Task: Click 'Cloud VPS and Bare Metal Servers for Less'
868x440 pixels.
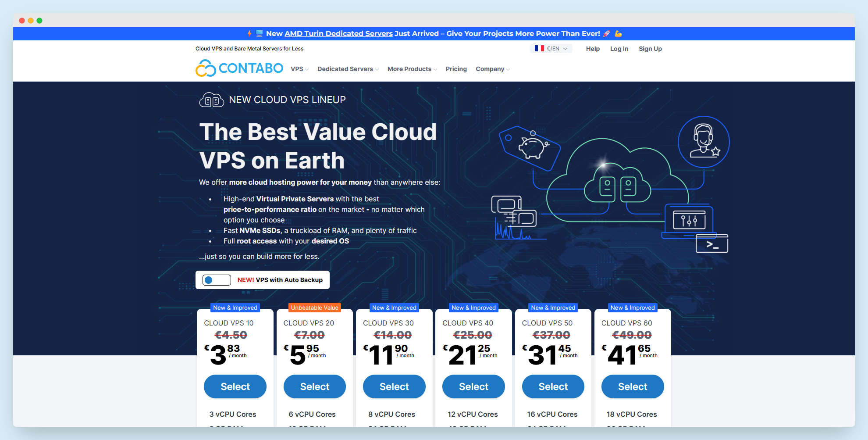Action: coord(249,49)
